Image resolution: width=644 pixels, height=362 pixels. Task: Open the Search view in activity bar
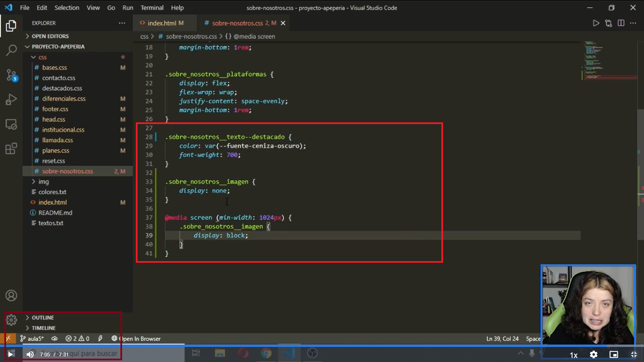click(x=11, y=50)
